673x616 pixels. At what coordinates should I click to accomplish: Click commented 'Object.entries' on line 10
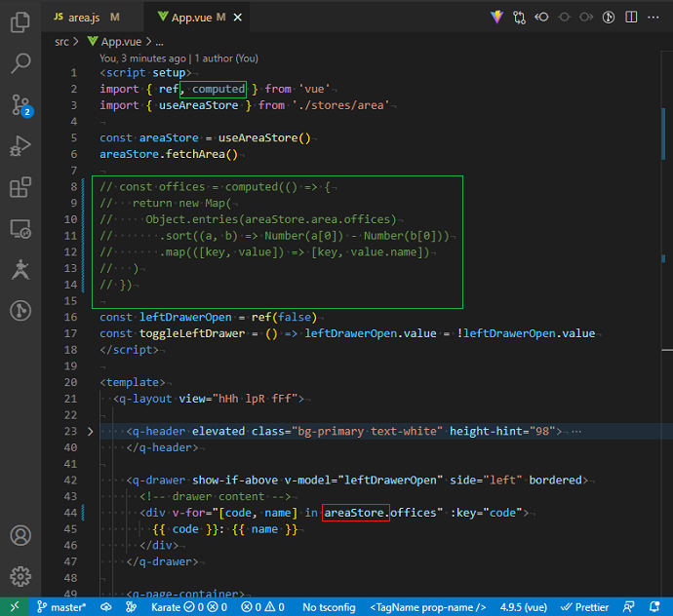coord(192,219)
